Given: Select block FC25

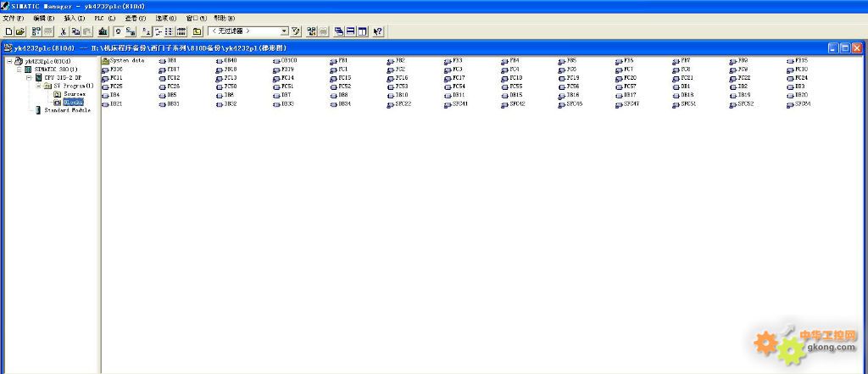Looking at the screenshot, I should coord(112,87).
